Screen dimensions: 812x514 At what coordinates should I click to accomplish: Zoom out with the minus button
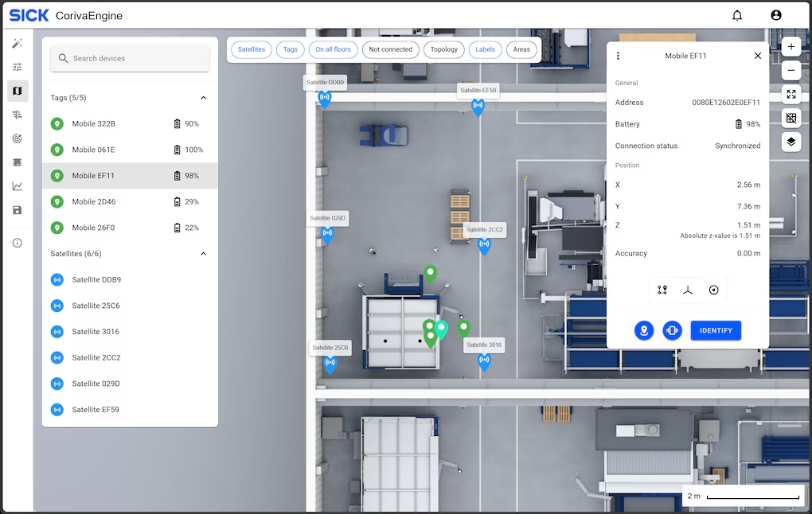click(x=791, y=70)
